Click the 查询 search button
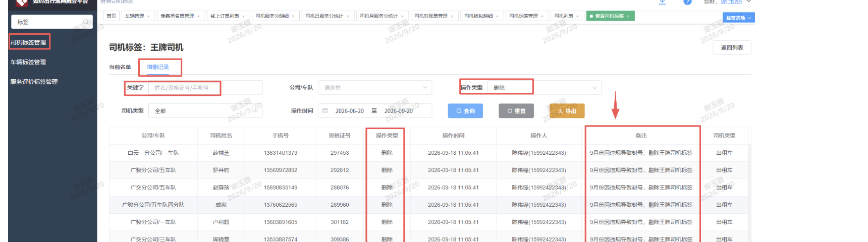Viewport: 868px width, 242px height. pyautogui.click(x=465, y=111)
